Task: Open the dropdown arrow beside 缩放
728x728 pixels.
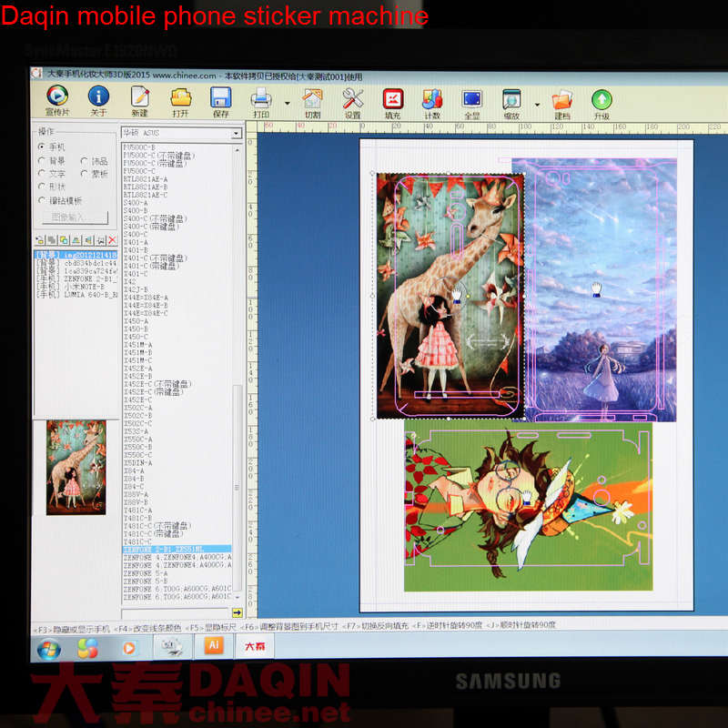Action: [537, 105]
